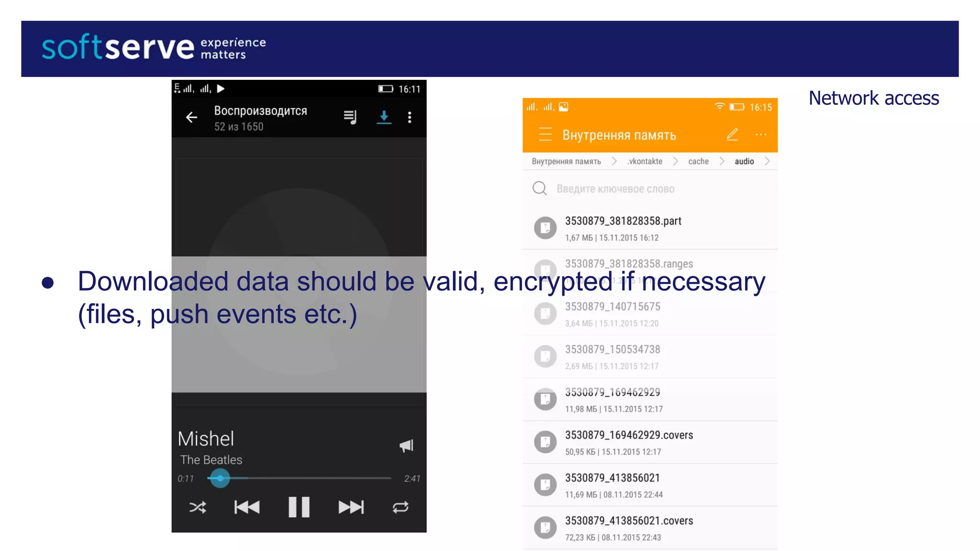
Task: Tap the pencil edit icon in file manager
Action: 732,134
